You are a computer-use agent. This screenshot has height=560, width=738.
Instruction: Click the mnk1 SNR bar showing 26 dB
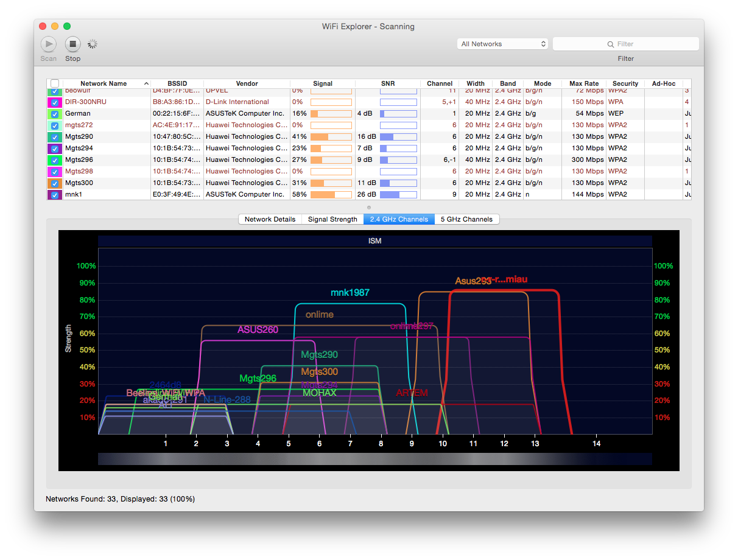click(x=398, y=195)
